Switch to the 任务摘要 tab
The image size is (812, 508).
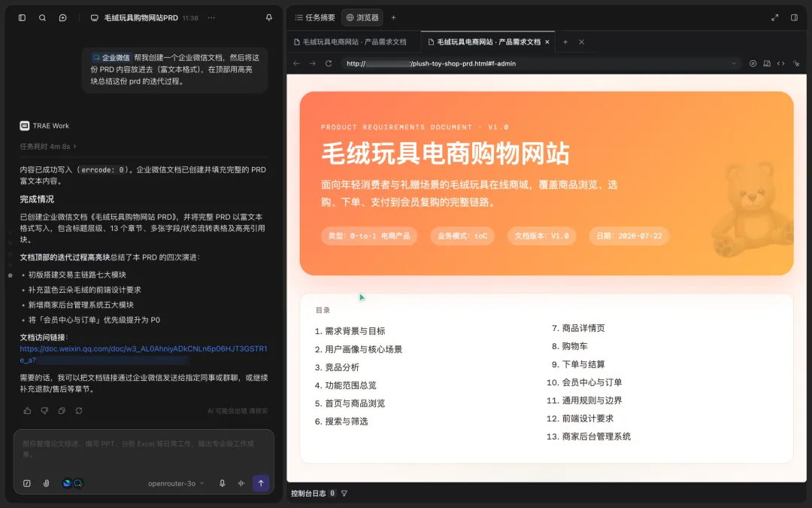pyautogui.click(x=315, y=17)
